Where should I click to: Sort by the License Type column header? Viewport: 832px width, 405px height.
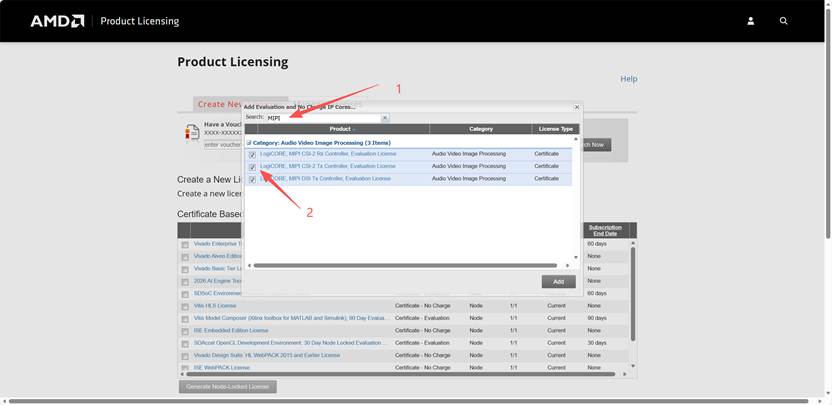[556, 129]
